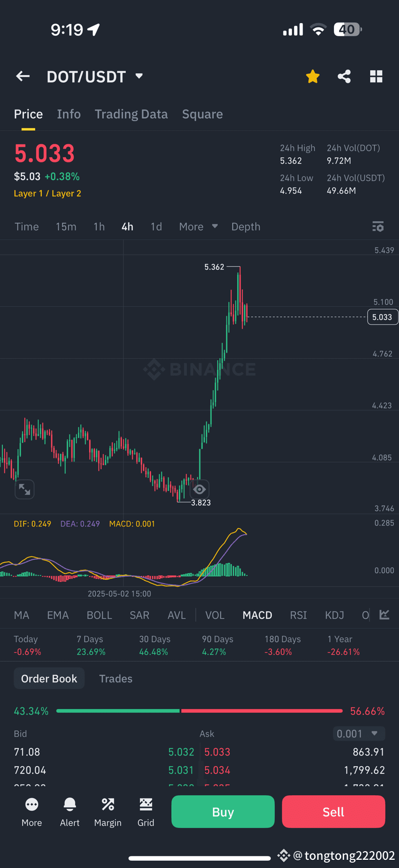Image resolution: width=399 pixels, height=868 pixels.
Task: Expand the DOT/USDT pair dropdown
Action: pyautogui.click(x=139, y=76)
